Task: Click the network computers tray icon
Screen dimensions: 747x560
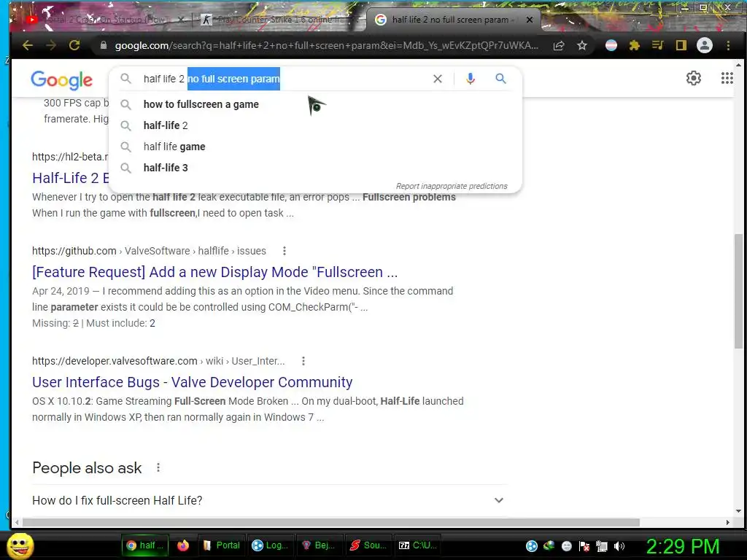Action: pos(602,546)
